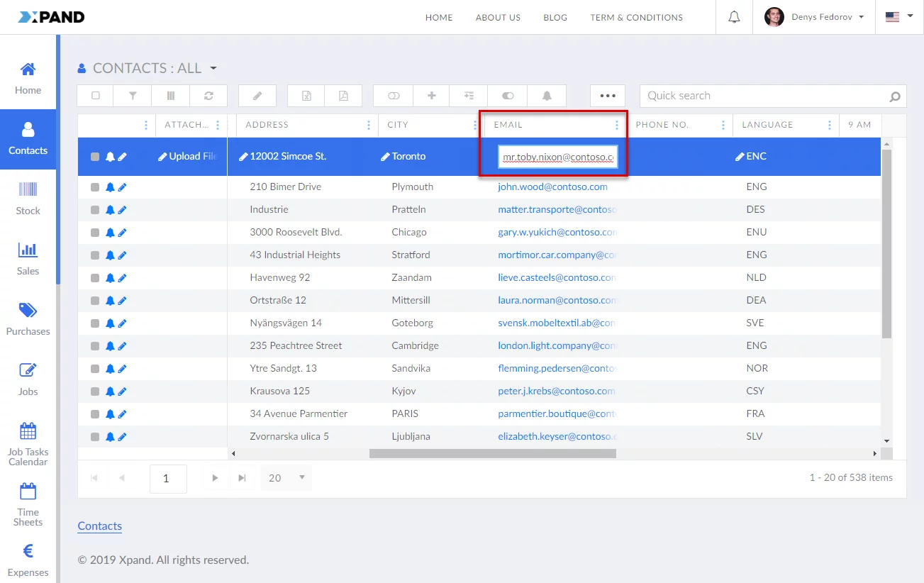Viewport: 924px width, 583px height.
Task: Click the plus add record icon
Action: (431, 96)
